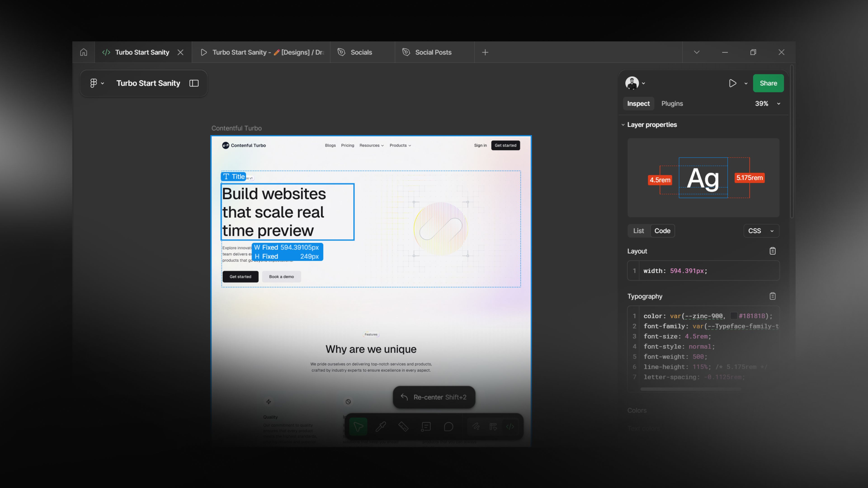Open Figma main menu logo
Screen dimensions: 868x488
(94, 83)
